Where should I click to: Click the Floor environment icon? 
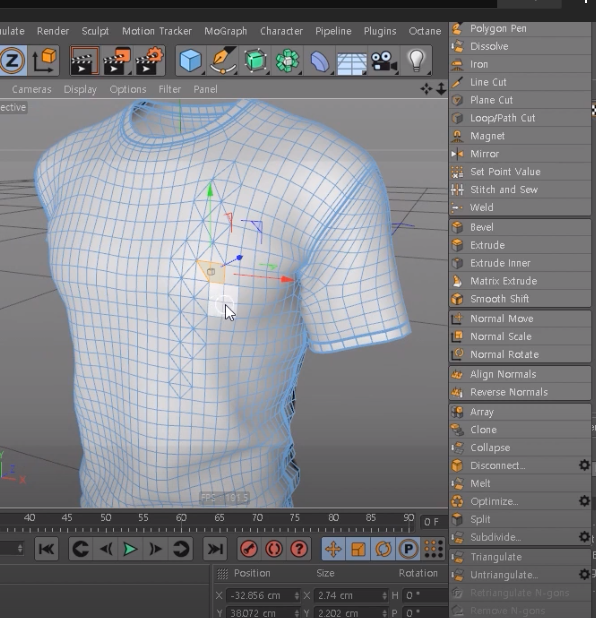[352, 62]
